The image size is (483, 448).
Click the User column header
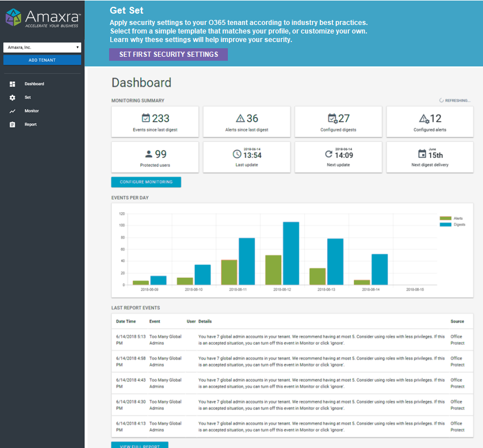pos(191,321)
